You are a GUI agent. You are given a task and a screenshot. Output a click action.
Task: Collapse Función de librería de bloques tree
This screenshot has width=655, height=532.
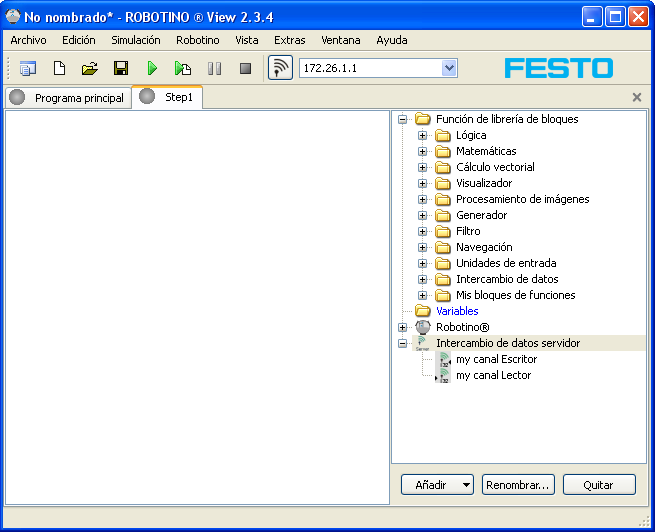click(x=402, y=119)
